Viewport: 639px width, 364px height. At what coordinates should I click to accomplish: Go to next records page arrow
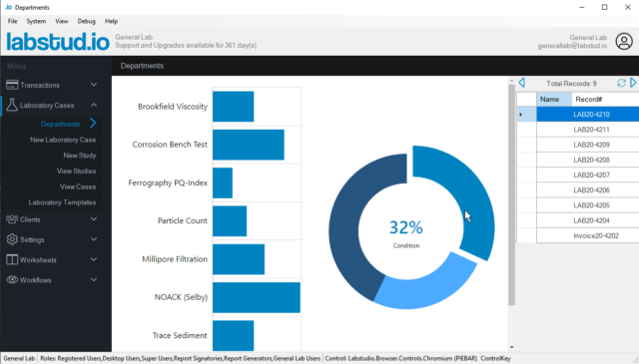(633, 83)
